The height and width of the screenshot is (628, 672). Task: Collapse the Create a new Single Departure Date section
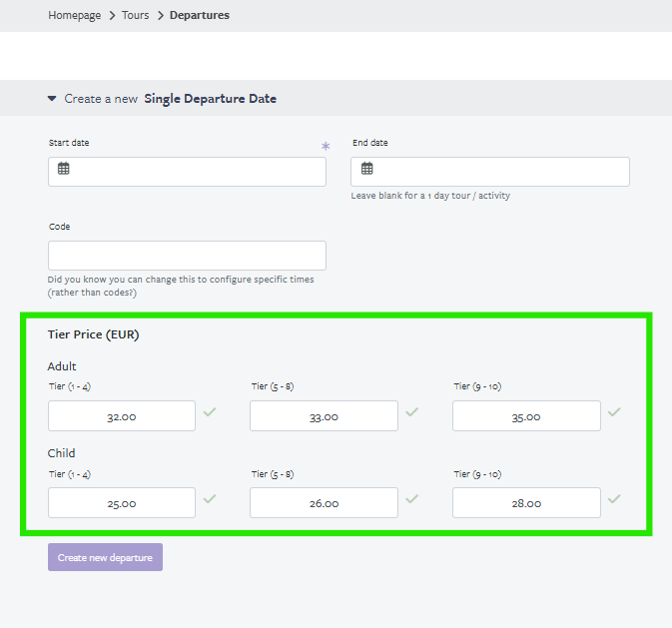coord(52,99)
